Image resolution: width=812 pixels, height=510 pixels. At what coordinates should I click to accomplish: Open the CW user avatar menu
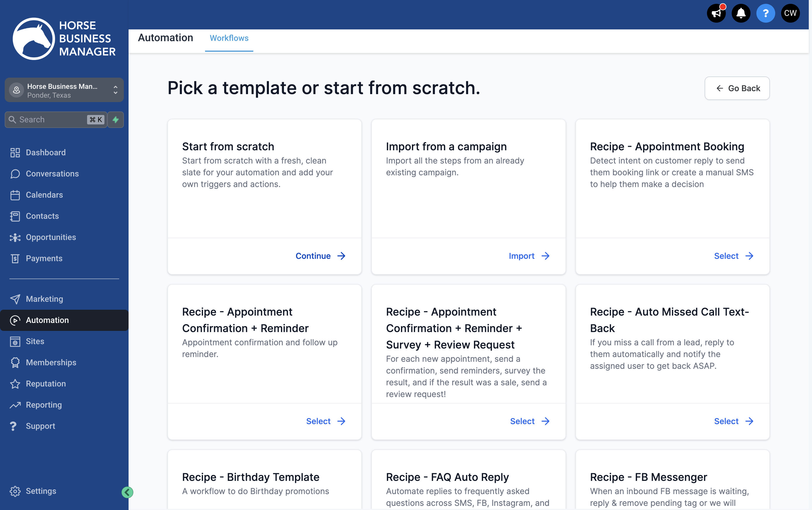click(x=790, y=14)
